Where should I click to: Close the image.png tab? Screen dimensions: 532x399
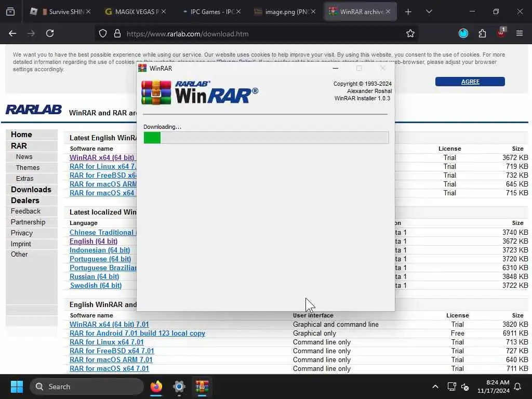[313, 11]
